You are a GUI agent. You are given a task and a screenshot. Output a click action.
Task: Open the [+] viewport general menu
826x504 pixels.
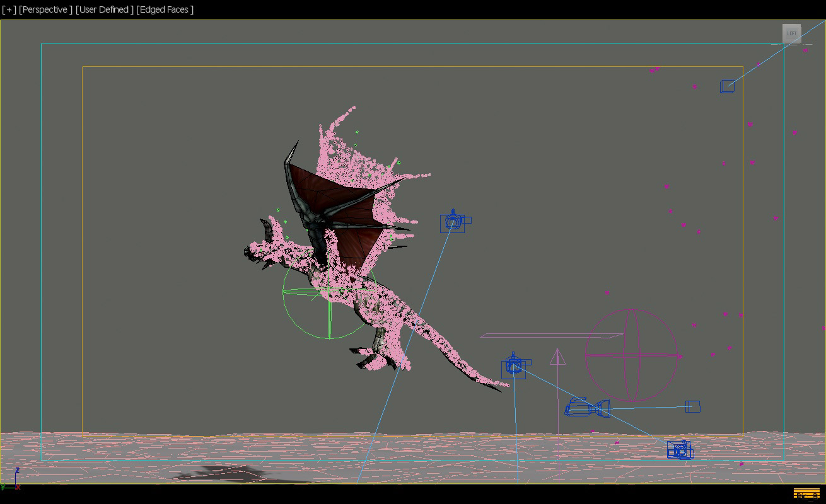point(9,9)
